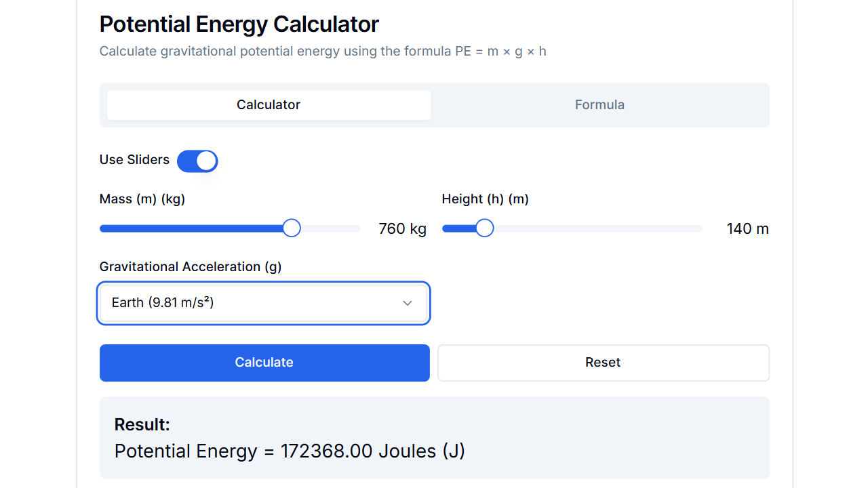The image size is (868, 488).
Task: Click the 140 m height readout
Action: click(x=748, y=228)
